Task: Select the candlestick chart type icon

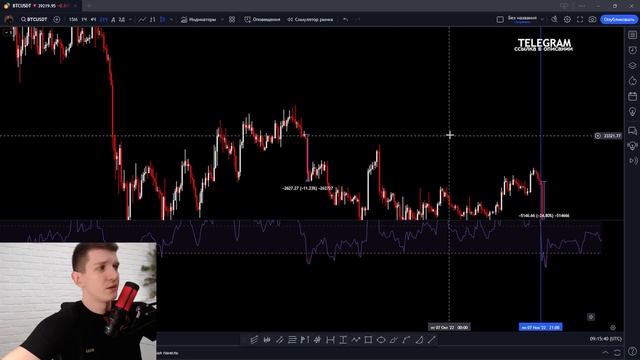Action: click(x=163, y=20)
